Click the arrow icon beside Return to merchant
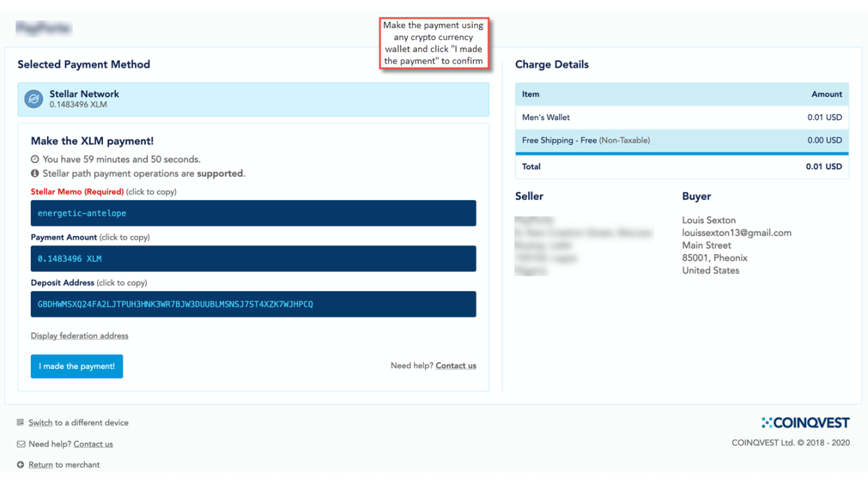 [20, 465]
